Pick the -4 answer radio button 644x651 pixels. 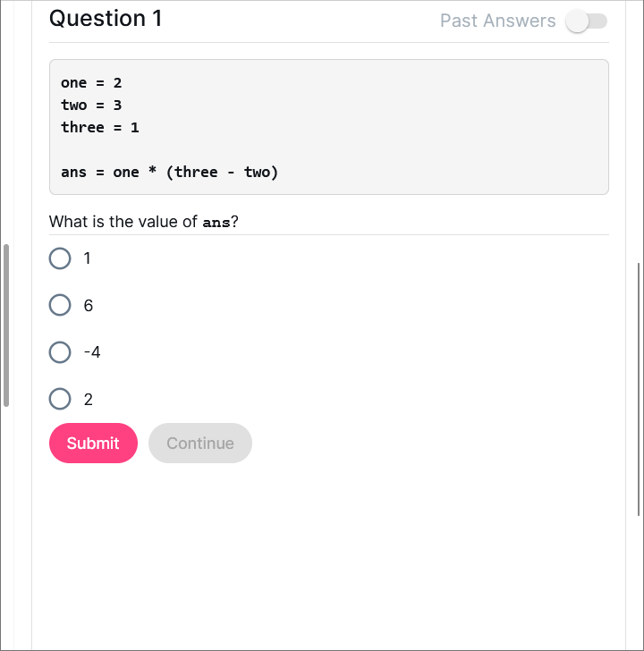pos(60,352)
